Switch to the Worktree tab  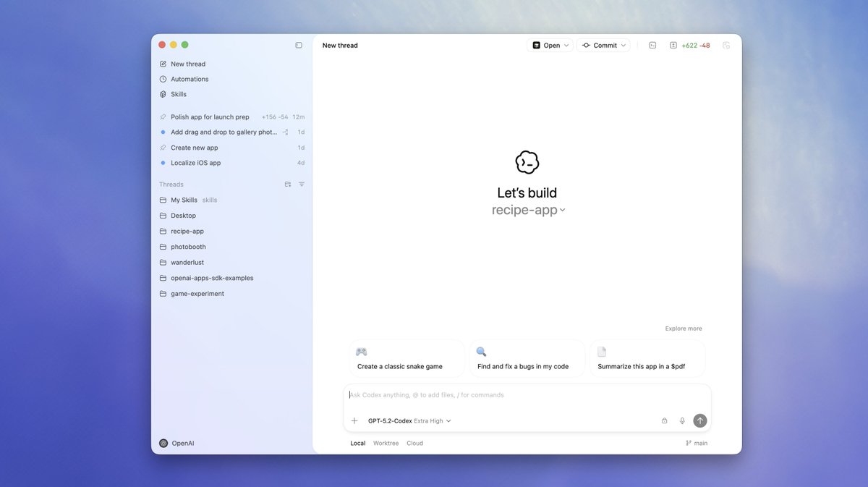pyautogui.click(x=386, y=443)
